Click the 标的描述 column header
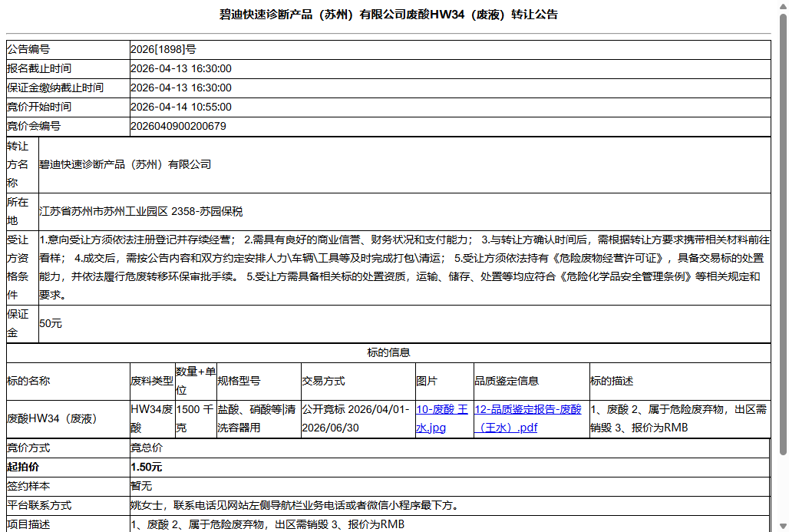The height and width of the screenshot is (532, 789). [x=680, y=381]
